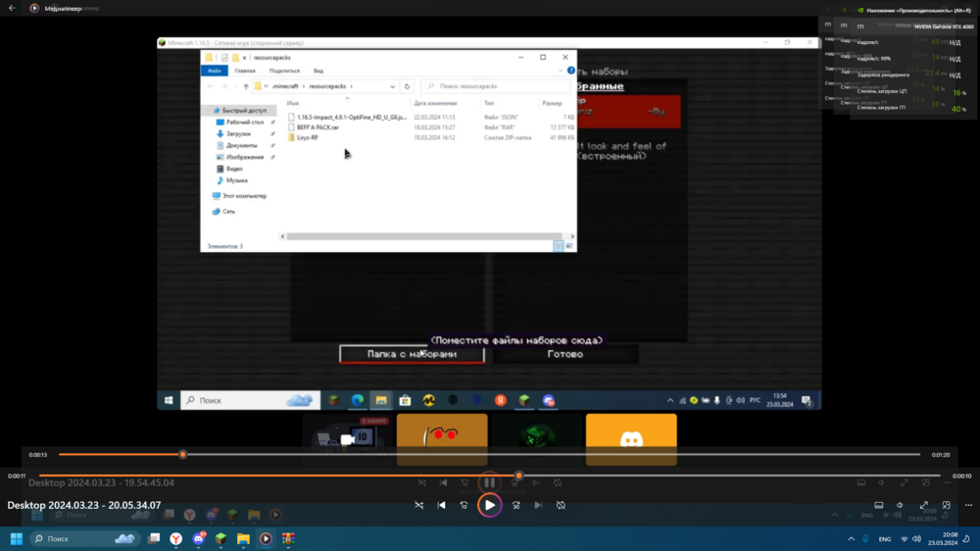The image size is (980, 551).
Task: Open the WinRAR taskbar icon
Action: 288,538
